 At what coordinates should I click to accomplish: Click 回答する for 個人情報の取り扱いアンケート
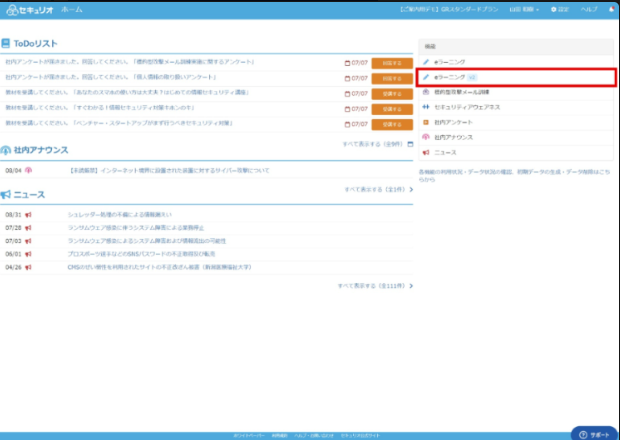pos(392,79)
